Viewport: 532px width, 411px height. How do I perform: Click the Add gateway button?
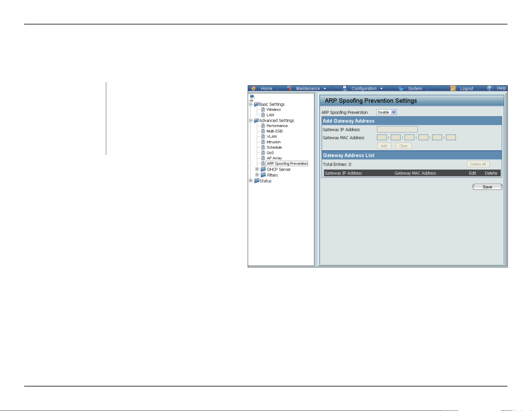[x=384, y=146]
